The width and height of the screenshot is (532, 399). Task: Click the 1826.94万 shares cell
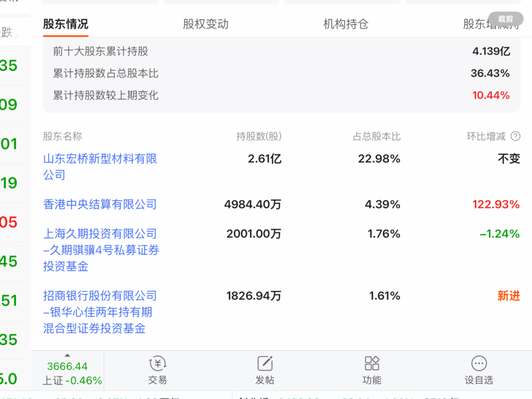pos(254,296)
